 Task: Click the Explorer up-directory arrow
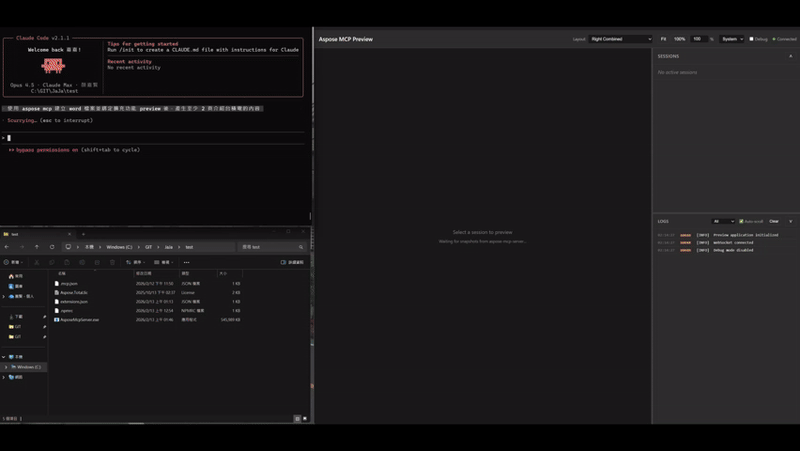[37, 247]
